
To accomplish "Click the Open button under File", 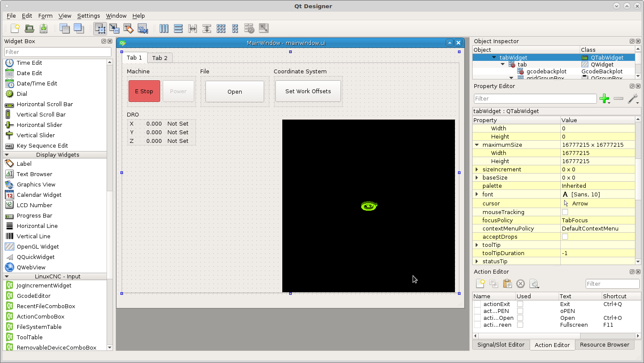I will point(235,92).
